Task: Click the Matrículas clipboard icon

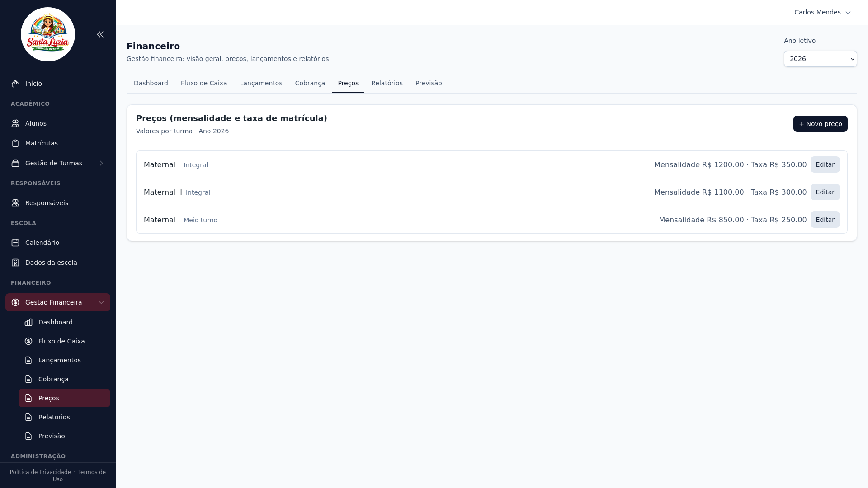Action: coord(15,143)
